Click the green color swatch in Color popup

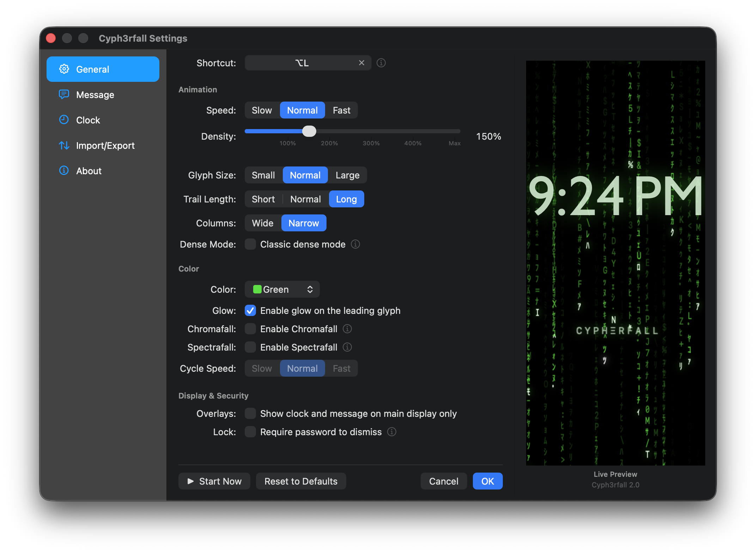point(257,289)
